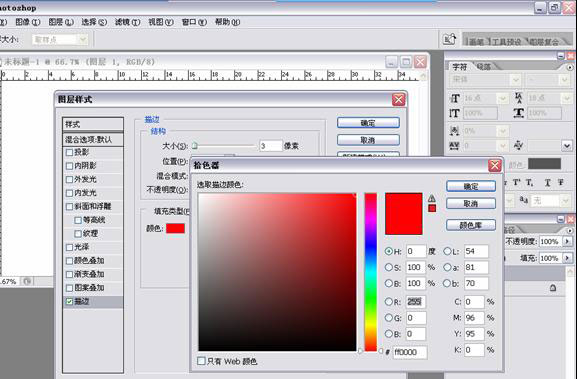This screenshot has width=577, height=379.
Task: Click the out-of-gamut warning triangle
Action: 432,198
